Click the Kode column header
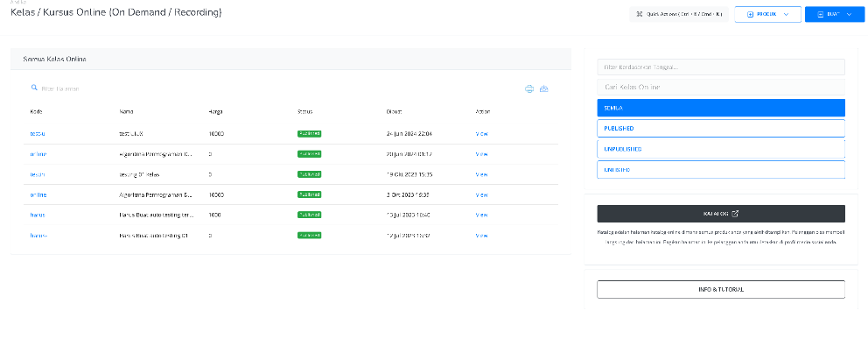 tap(36, 112)
